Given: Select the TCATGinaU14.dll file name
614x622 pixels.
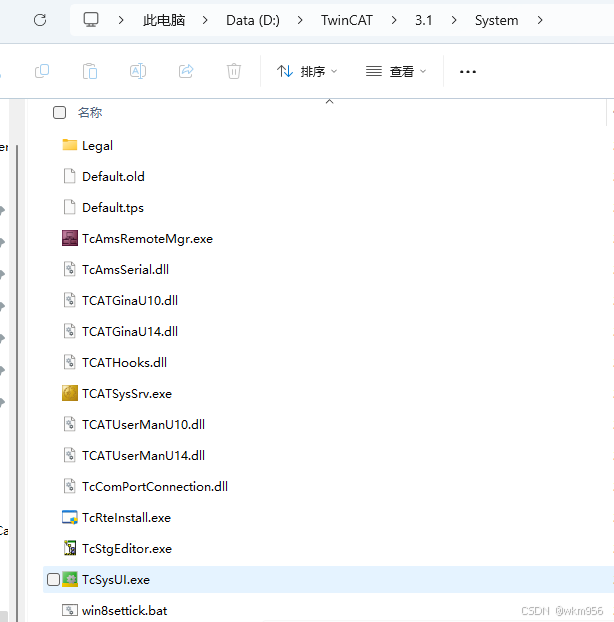Looking at the screenshot, I should 130,332.
